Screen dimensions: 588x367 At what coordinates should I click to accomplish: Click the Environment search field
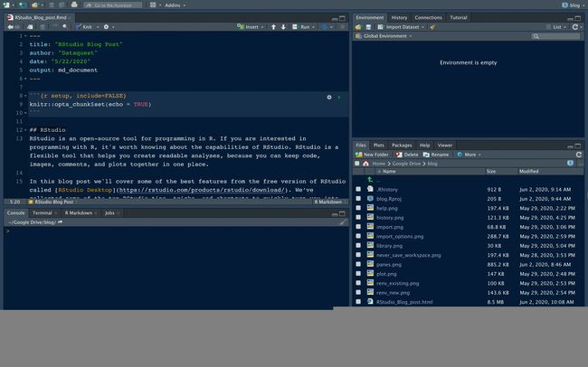coord(555,36)
